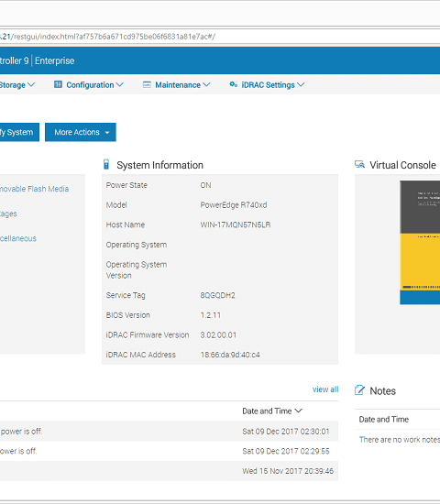Click the System Information heading
This screenshot has height=504, width=440.
(x=159, y=165)
